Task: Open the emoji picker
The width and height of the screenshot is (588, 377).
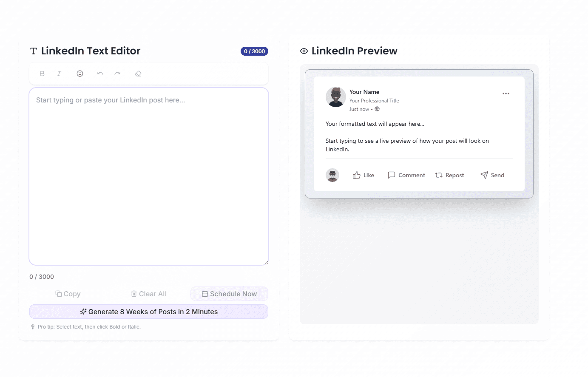Action: tap(80, 73)
